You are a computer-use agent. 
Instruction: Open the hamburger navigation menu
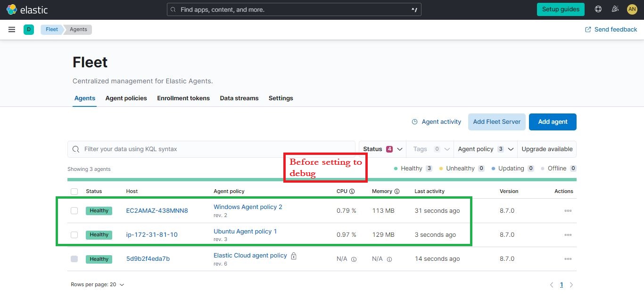pyautogui.click(x=12, y=29)
